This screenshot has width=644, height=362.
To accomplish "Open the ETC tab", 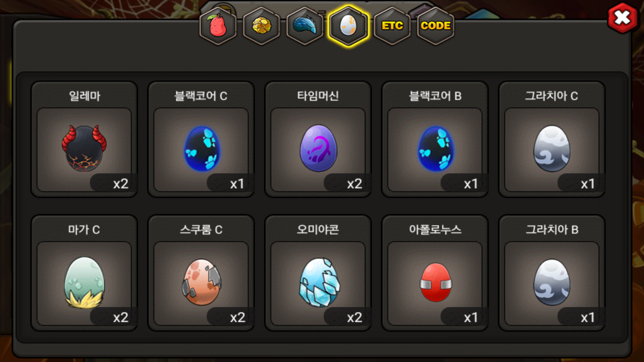I will pyautogui.click(x=392, y=26).
